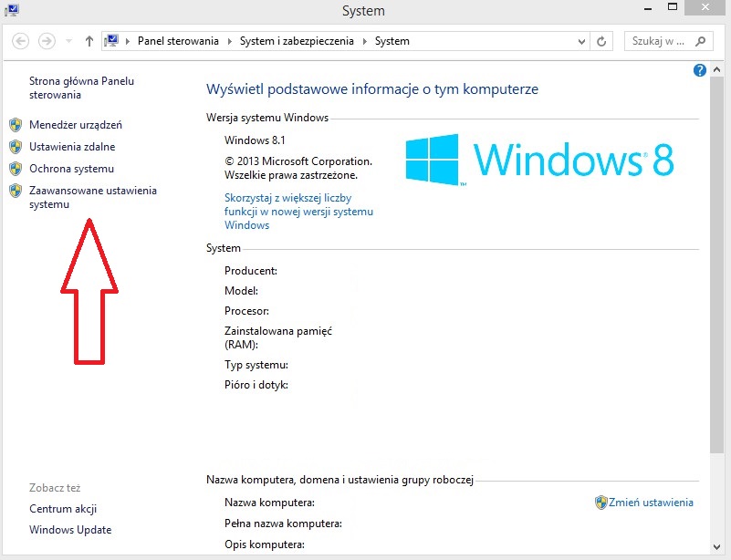Select the Procesor: label

click(x=246, y=311)
